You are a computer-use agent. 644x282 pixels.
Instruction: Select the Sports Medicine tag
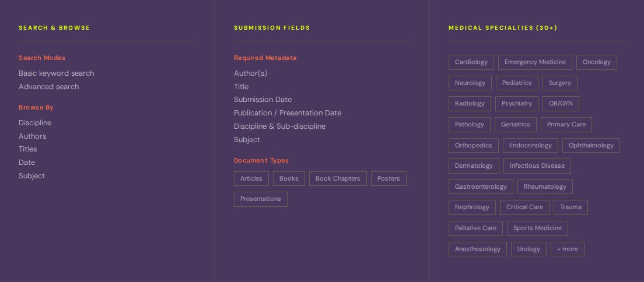click(537, 228)
